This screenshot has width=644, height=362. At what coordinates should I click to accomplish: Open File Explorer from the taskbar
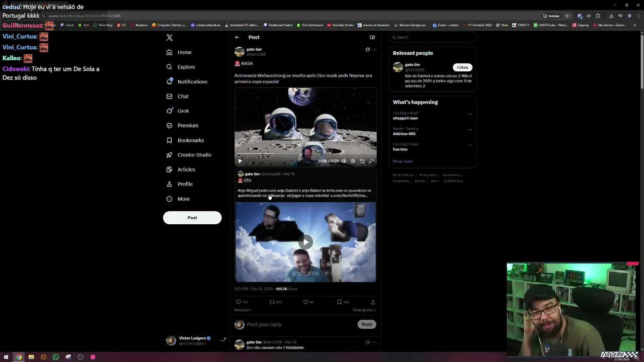31,357
